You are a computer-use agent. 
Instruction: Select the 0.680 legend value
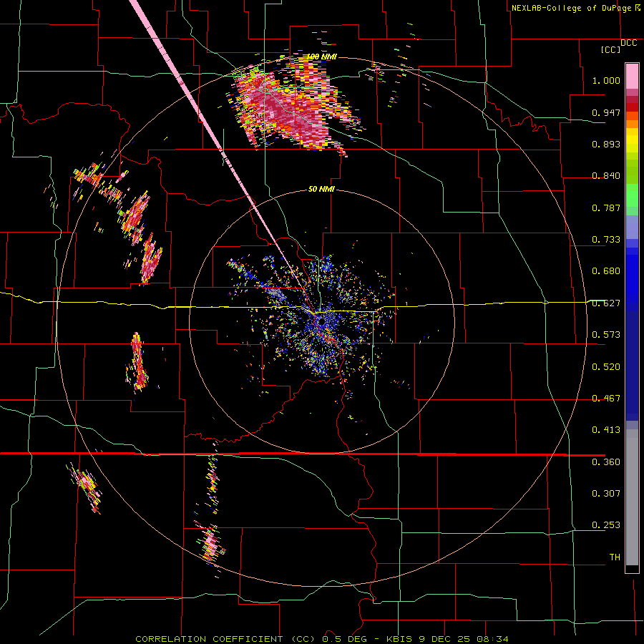click(606, 271)
